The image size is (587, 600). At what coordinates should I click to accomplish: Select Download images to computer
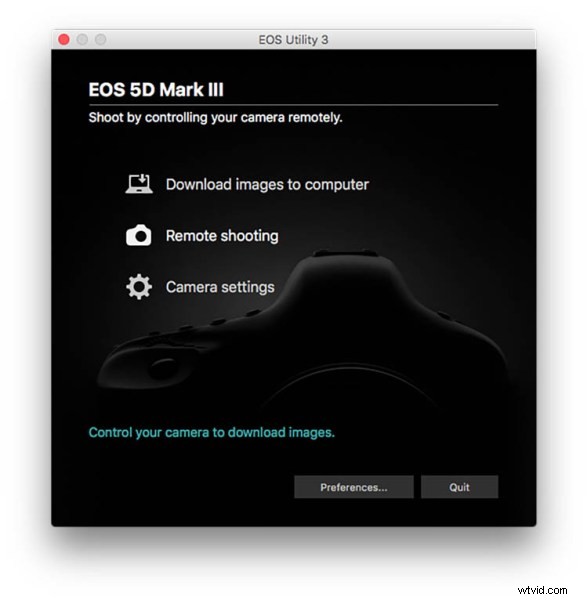point(267,184)
